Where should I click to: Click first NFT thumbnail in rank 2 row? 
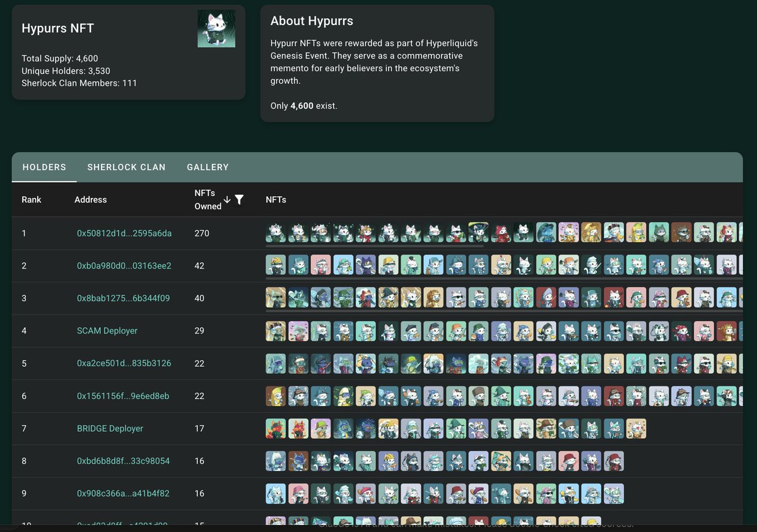(276, 265)
